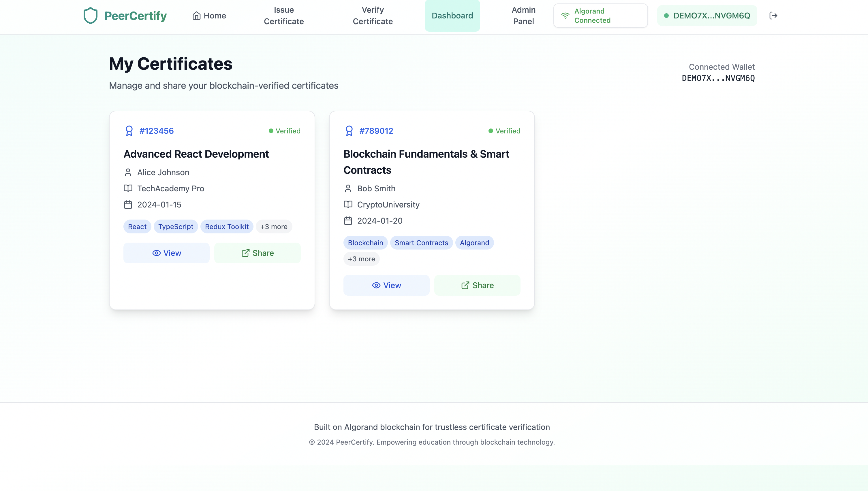
Task: Click the award ribbon icon beside #789012
Action: coord(349,131)
